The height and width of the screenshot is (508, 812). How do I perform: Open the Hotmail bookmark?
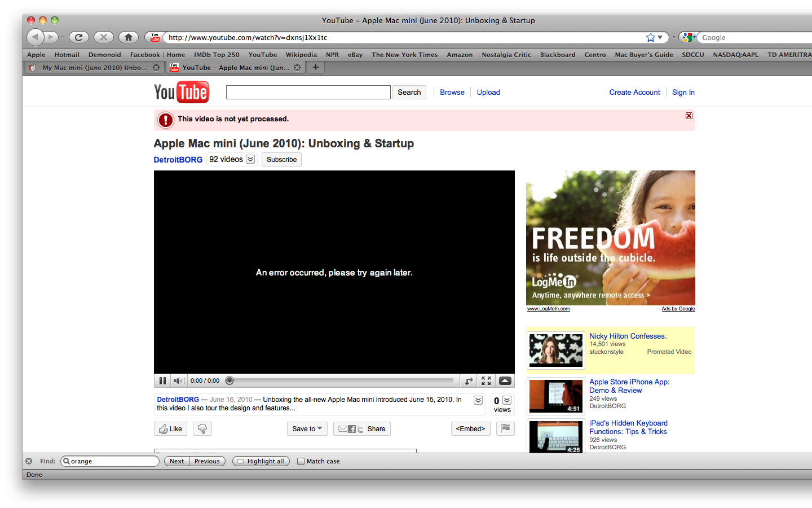coord(67,55)
